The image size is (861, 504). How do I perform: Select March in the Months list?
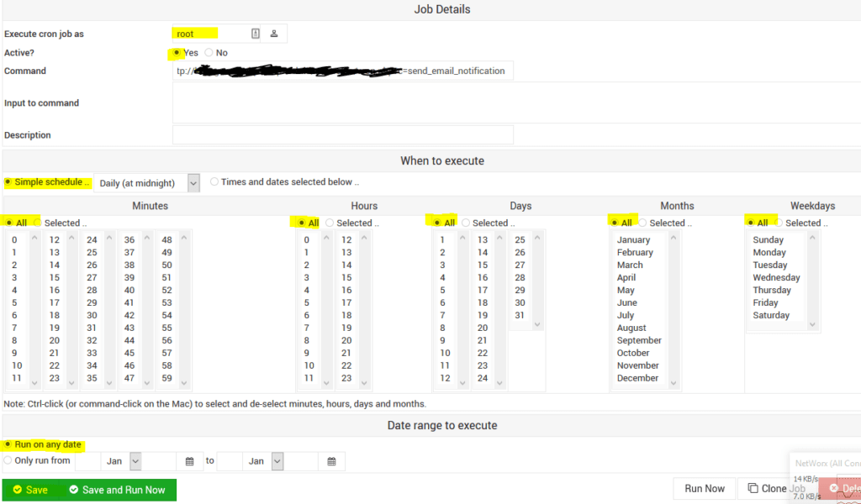(x=631, y=265)
